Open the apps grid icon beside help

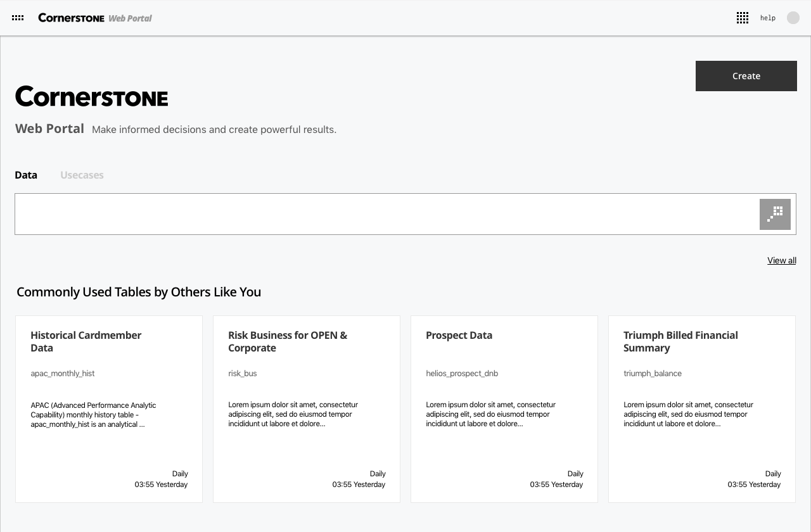click(743, 18)
